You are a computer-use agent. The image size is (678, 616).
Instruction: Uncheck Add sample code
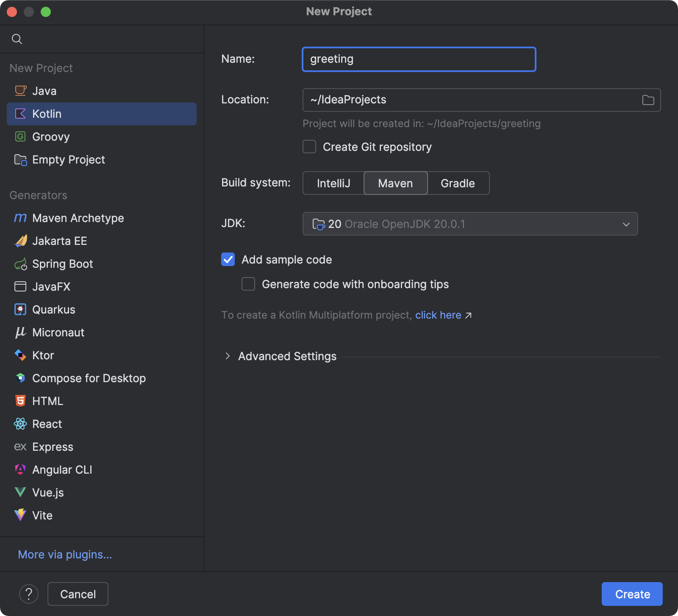[x=228, y=259]
